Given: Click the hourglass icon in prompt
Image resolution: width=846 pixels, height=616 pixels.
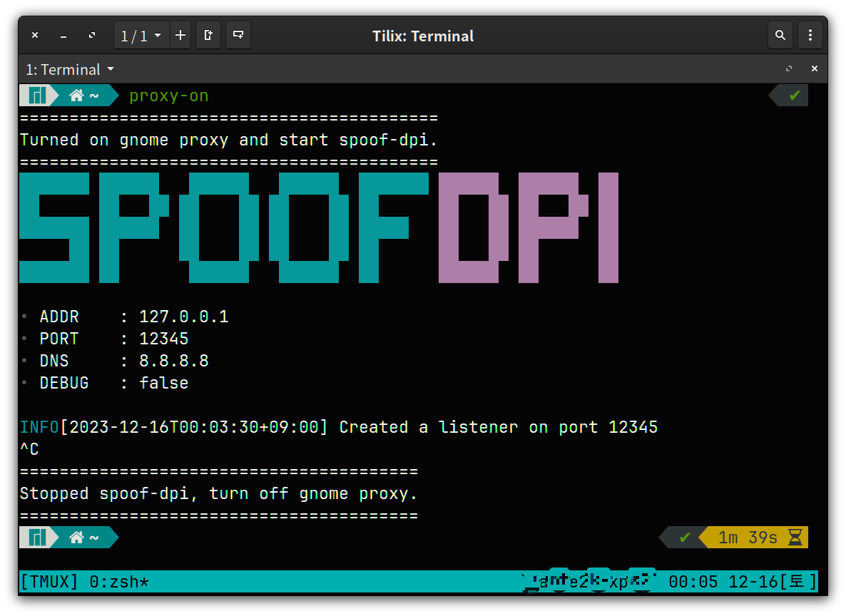Looking at the screenshot, I should [795, 538].
